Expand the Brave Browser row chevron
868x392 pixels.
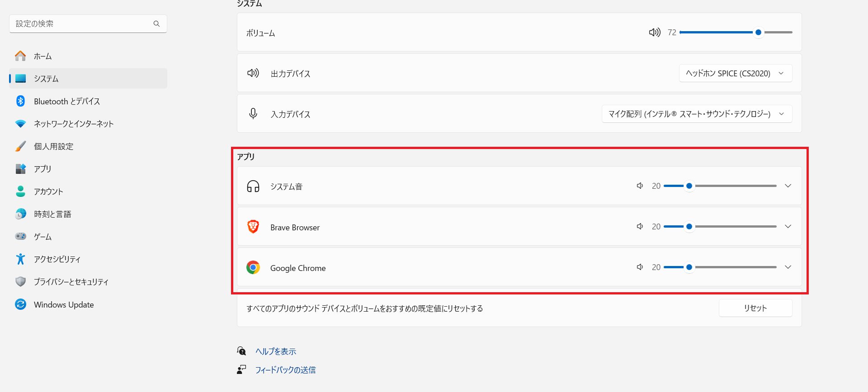(788, 226)
